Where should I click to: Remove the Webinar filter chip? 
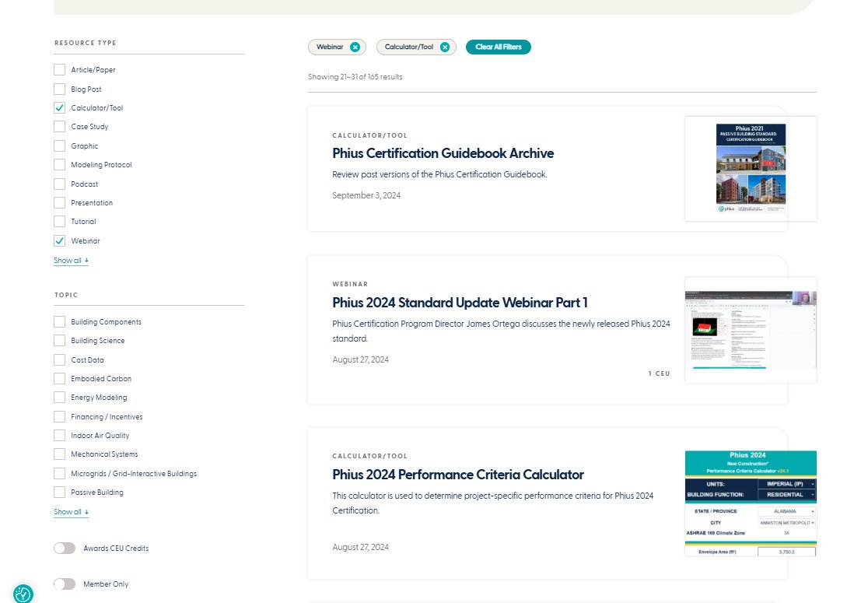(x=356, y=47)
